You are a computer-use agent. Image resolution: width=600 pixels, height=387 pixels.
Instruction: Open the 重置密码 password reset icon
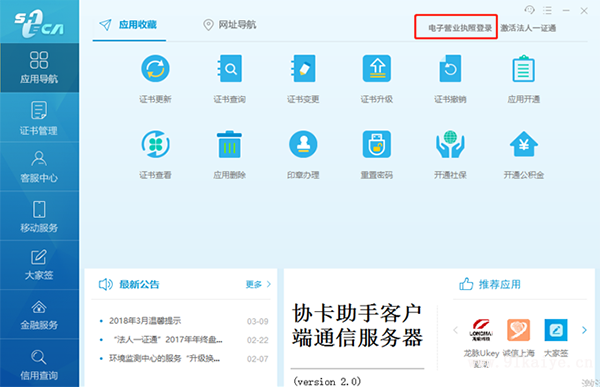377,144
